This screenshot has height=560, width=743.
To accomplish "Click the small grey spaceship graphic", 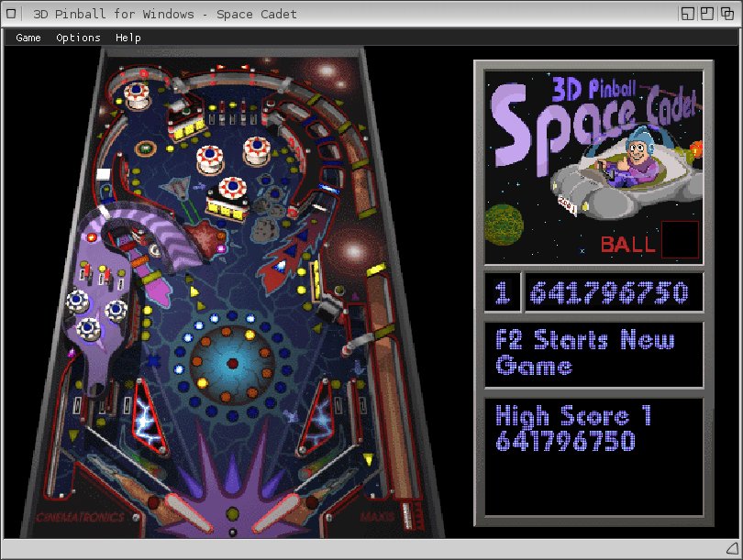I will (177, 188).
